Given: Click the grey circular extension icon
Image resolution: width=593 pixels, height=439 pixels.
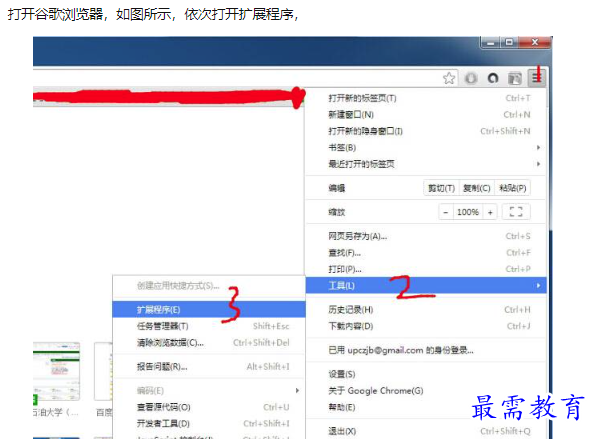Looking at the screenshot, I should coord(471,78).
